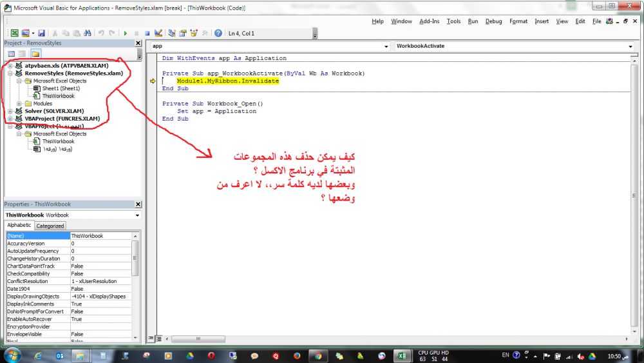Open the Run menu

473,21
